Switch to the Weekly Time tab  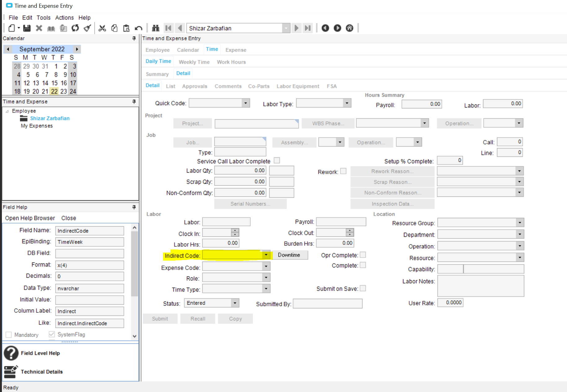tap(194, 62)
